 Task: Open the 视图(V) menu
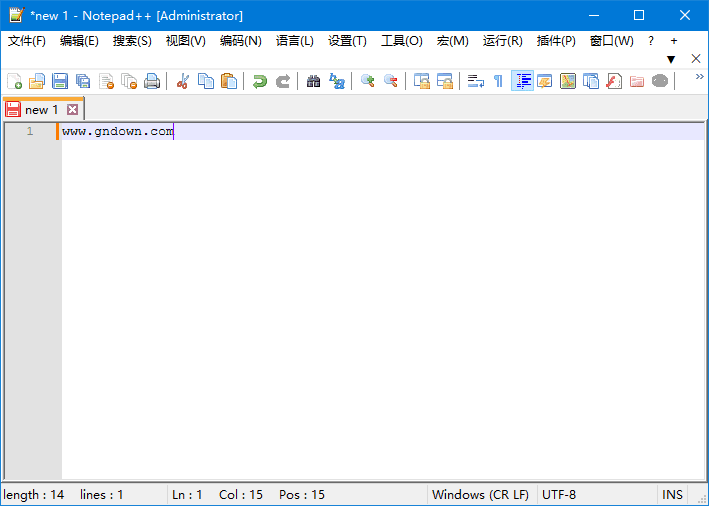coord(185,41)
